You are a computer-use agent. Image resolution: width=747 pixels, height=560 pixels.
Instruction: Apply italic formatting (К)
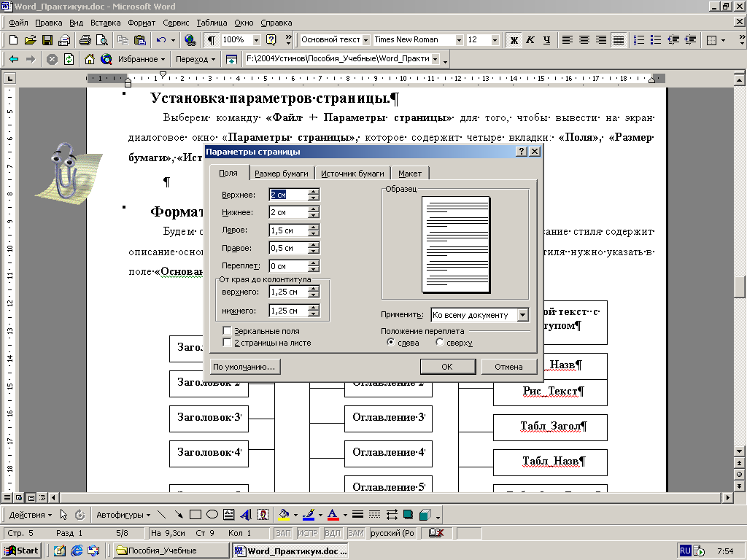pyautogui.click(x=530, y=40)
